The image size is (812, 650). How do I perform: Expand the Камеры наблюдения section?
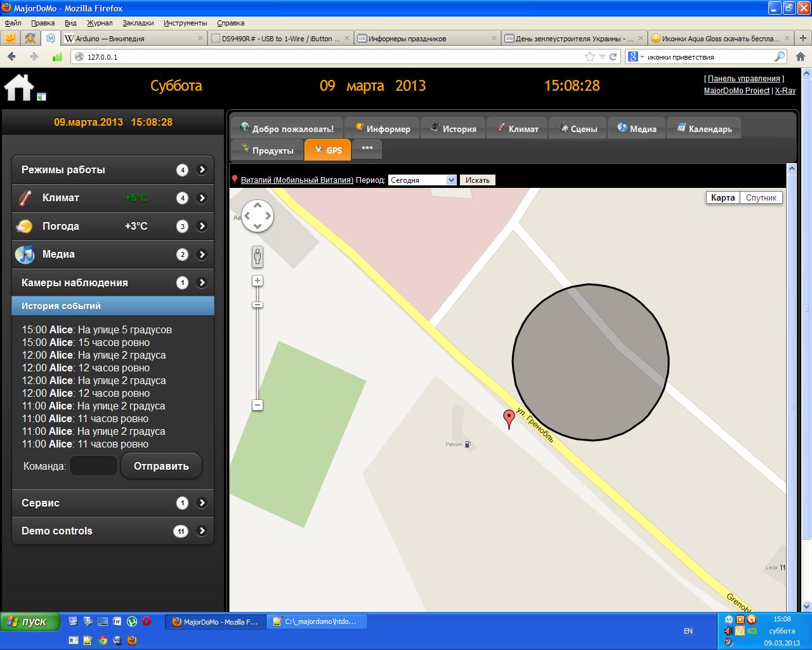(x=113, y=282)
